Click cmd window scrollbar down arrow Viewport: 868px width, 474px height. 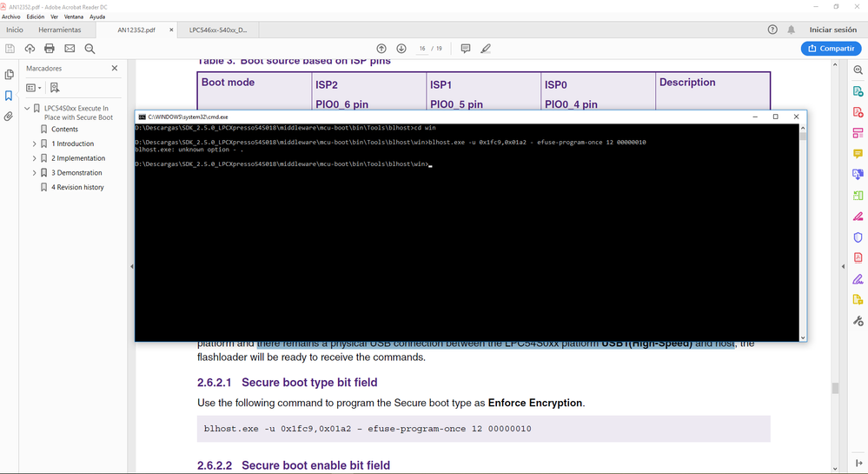[x=803, y=337]
